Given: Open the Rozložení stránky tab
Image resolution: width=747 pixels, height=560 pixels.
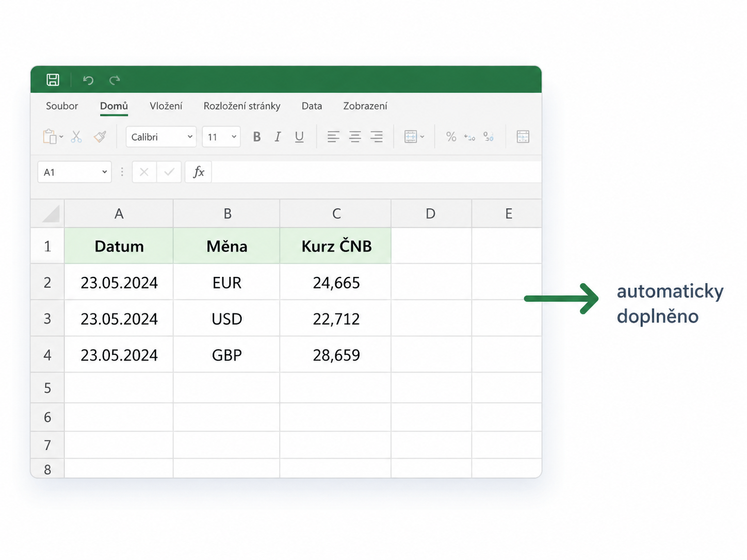Looking at the screenshot, I should point(242,106).
